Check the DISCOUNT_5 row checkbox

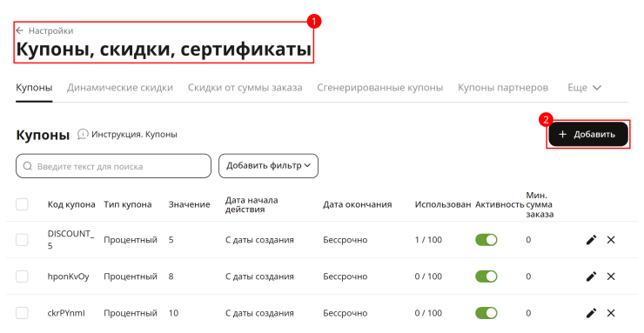click(x=22, y=240)
